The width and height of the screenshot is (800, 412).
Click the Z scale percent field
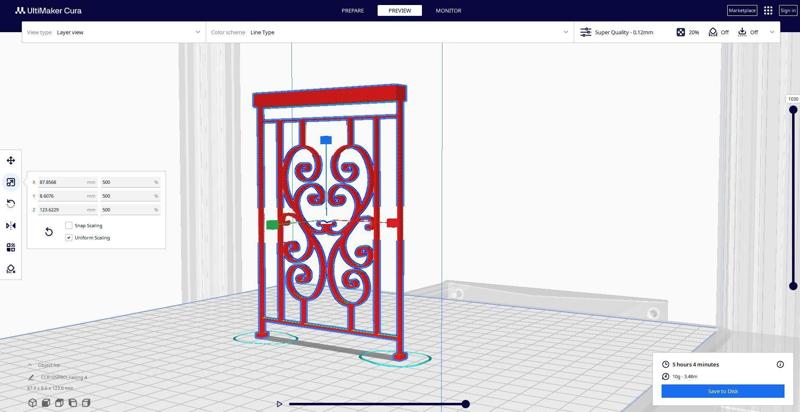point(130,210)
